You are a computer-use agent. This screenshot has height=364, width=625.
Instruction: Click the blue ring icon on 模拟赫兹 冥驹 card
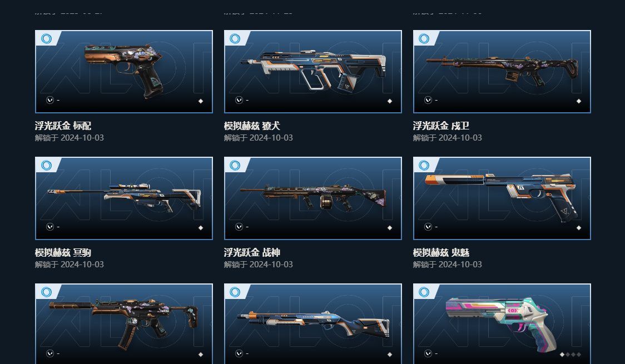click(46, 165)
